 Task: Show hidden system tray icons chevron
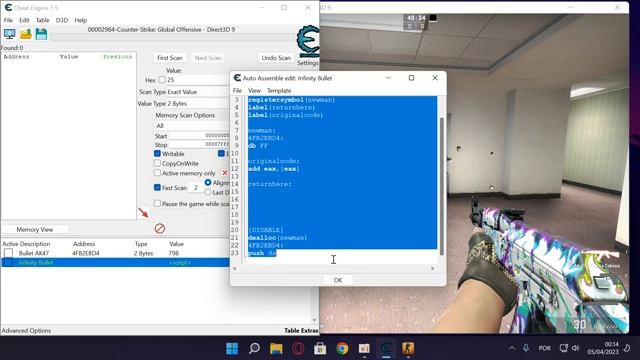click(511, 348)
